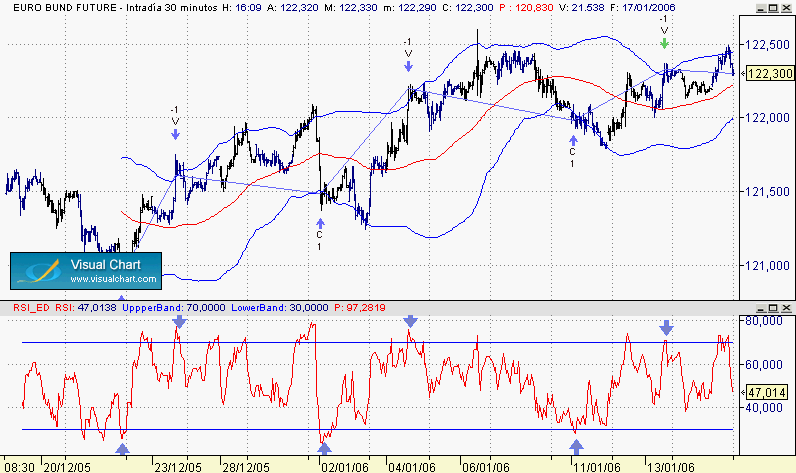Screen dimensions: 796x473
Task: Click the C: 122,300 close value
Action: 468,8
